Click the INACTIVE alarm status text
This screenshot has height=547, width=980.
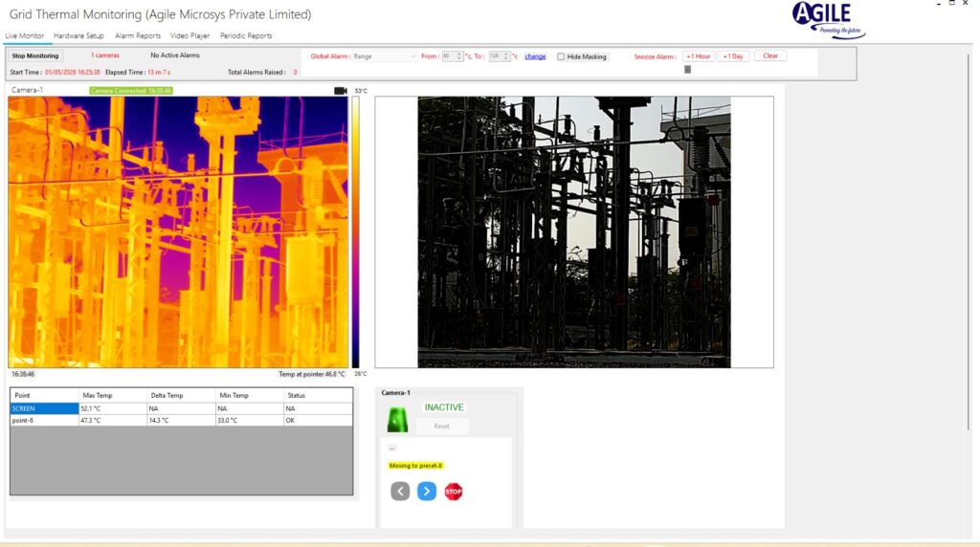444,407
